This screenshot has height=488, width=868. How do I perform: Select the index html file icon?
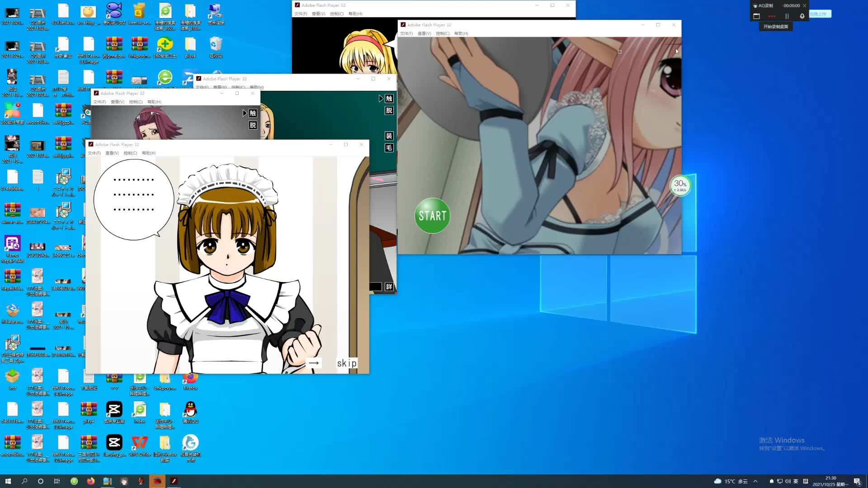140,413
